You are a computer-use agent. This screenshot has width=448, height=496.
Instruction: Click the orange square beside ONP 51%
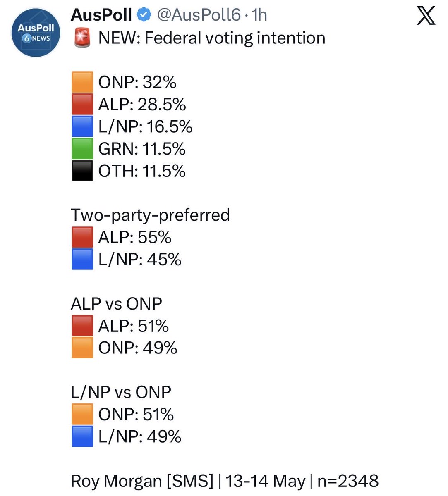point(82,414)
